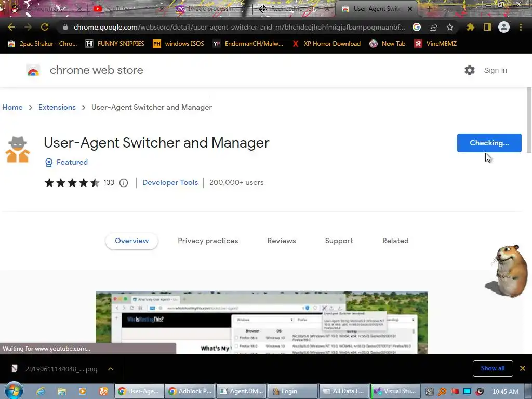
Task: Go to the Home breadcrumb
Action: [x=12, y=107]
